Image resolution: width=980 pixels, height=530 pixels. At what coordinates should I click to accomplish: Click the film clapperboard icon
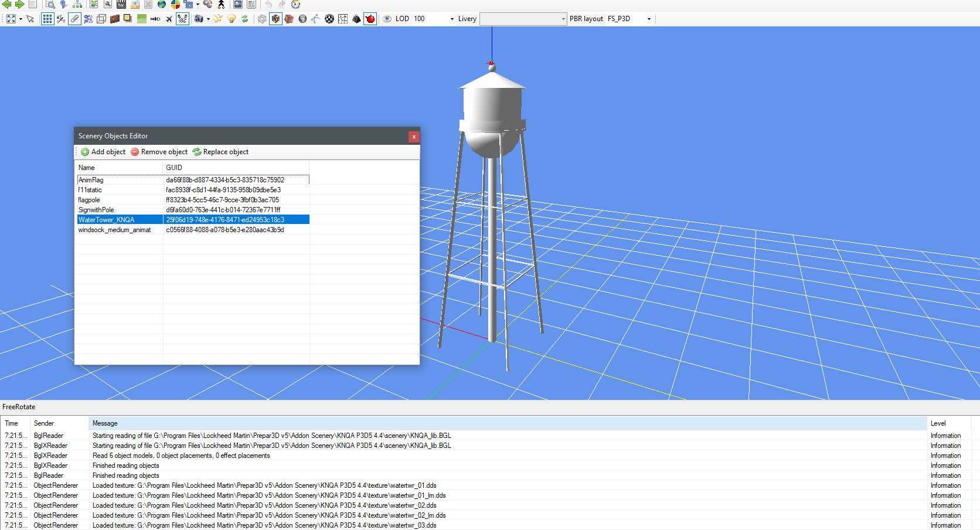121,4
